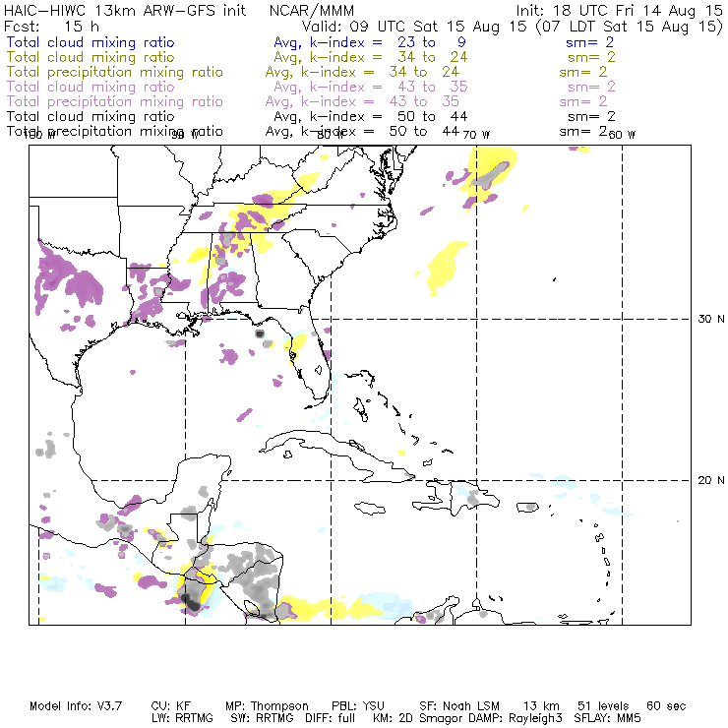
Task: Click the 'SW: RRTMG' text
Action: tap(263, 718)
